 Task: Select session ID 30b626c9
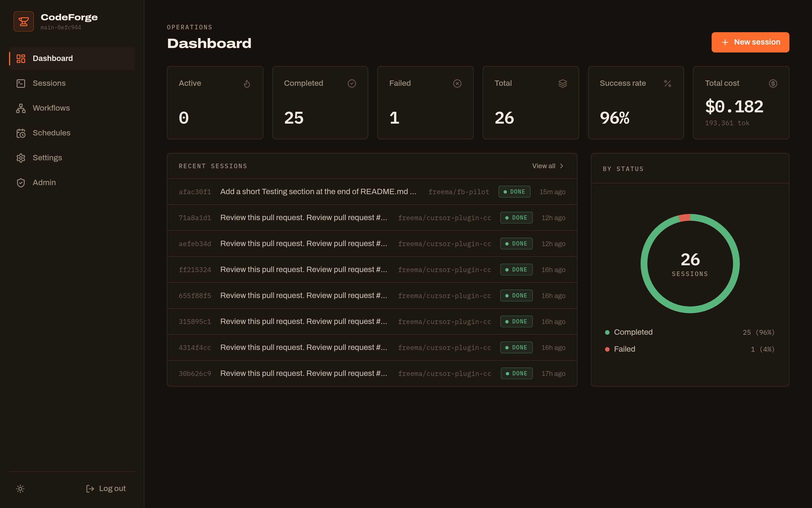pos(195,374)
